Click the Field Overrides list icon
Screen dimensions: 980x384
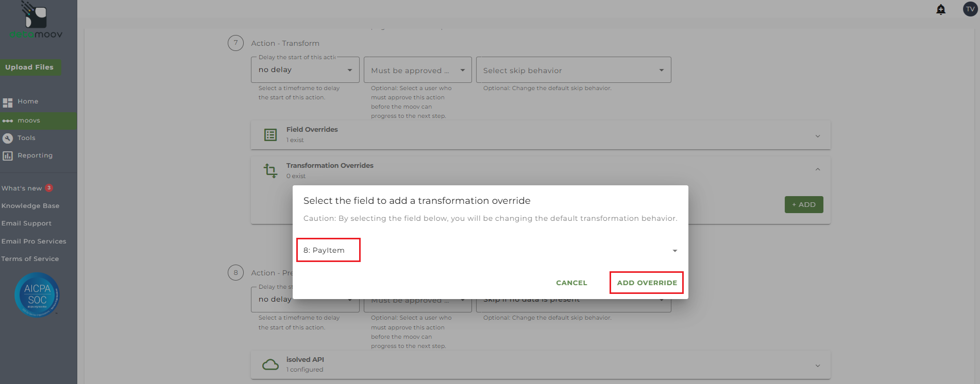coord(271,135)
